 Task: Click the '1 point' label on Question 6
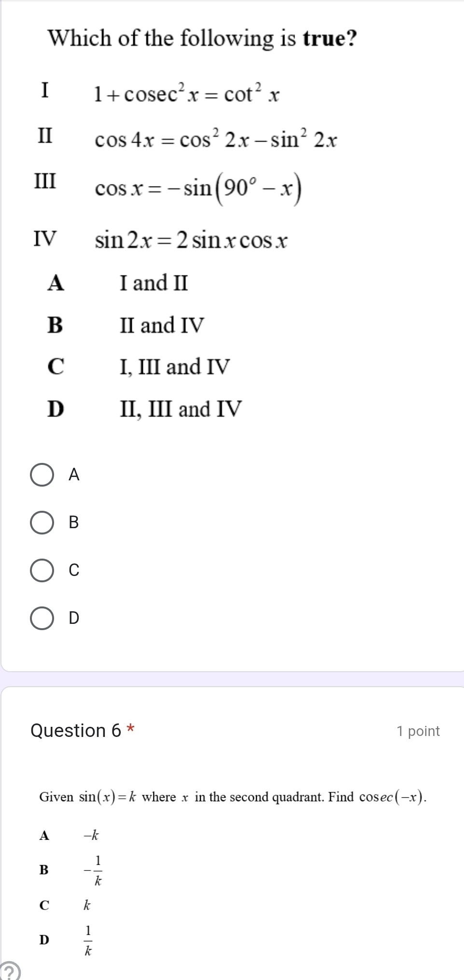419,731
